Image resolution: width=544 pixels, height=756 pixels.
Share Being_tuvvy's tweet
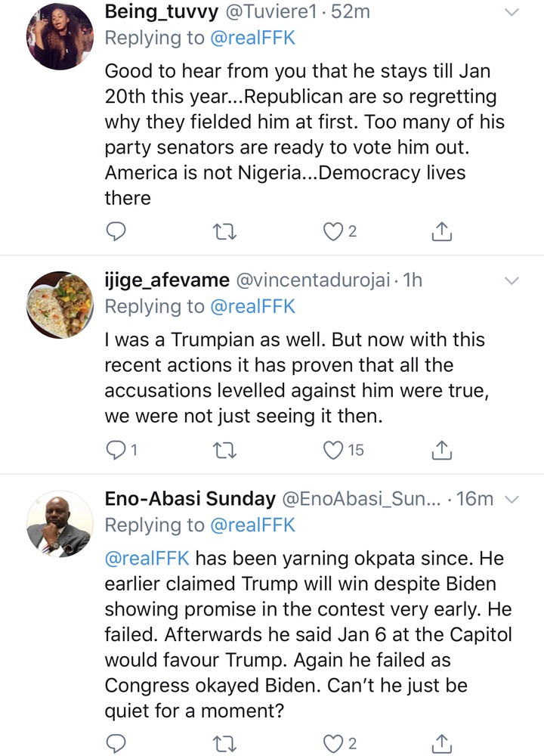[441, 231]
